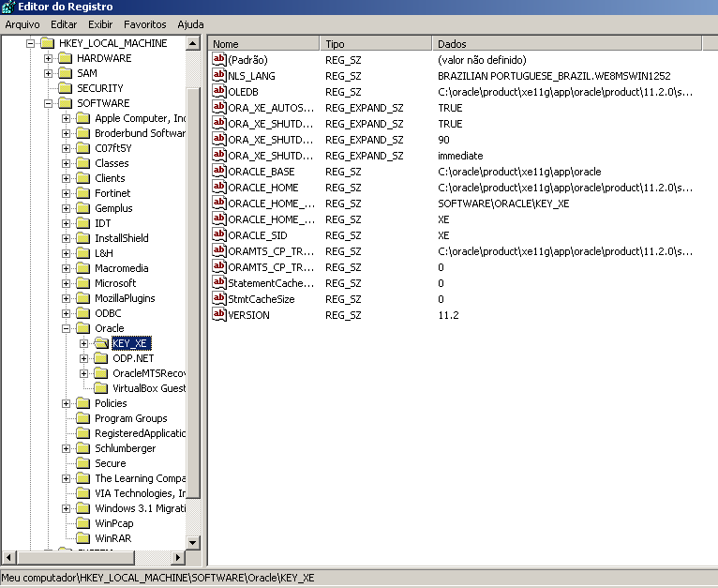Screen dimensions: 718x588
Task: Collapse the Oracle key node
Action: point(67,328)
